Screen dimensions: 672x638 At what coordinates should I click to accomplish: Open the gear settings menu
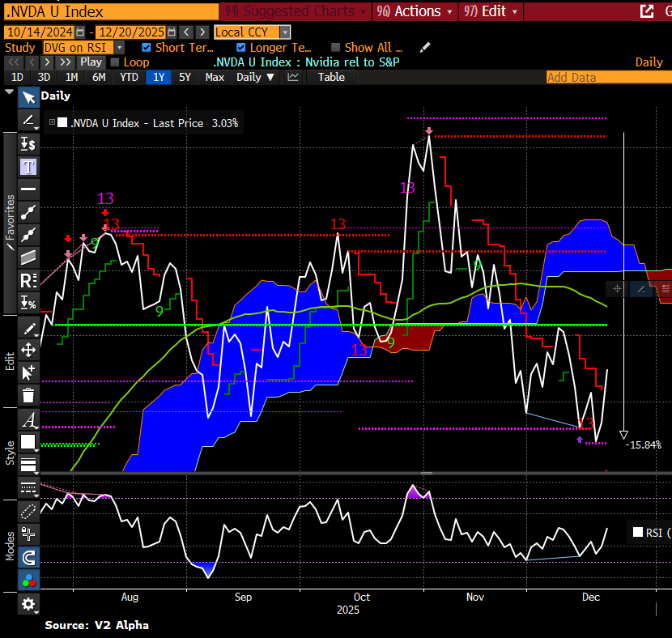coord(28,605)
